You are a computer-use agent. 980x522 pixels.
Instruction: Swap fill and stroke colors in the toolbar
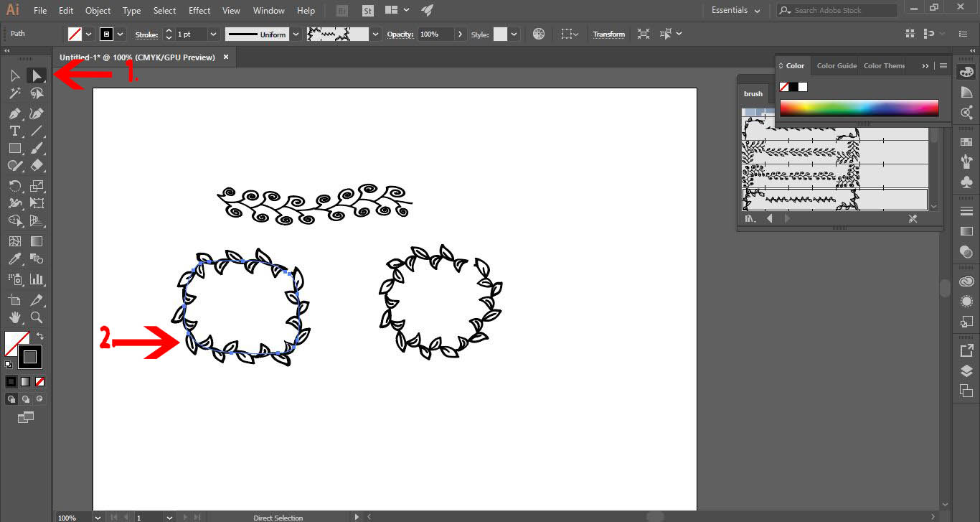coord(40,335)
